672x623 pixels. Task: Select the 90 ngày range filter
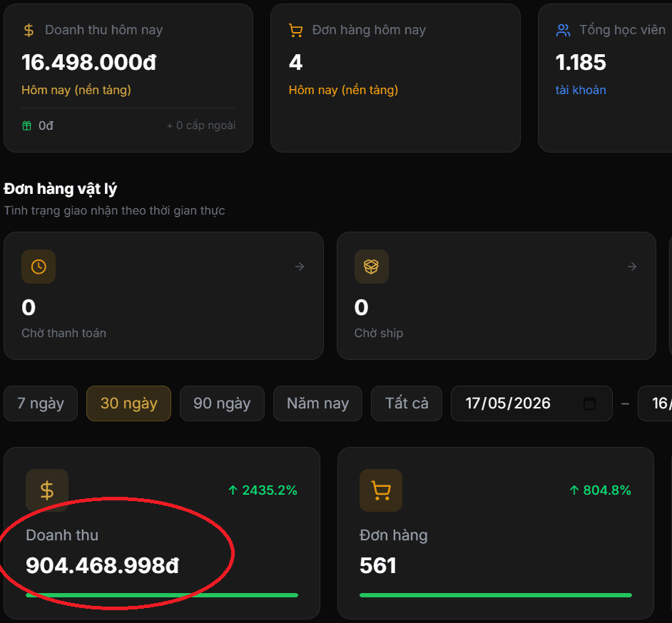(222, 403)
